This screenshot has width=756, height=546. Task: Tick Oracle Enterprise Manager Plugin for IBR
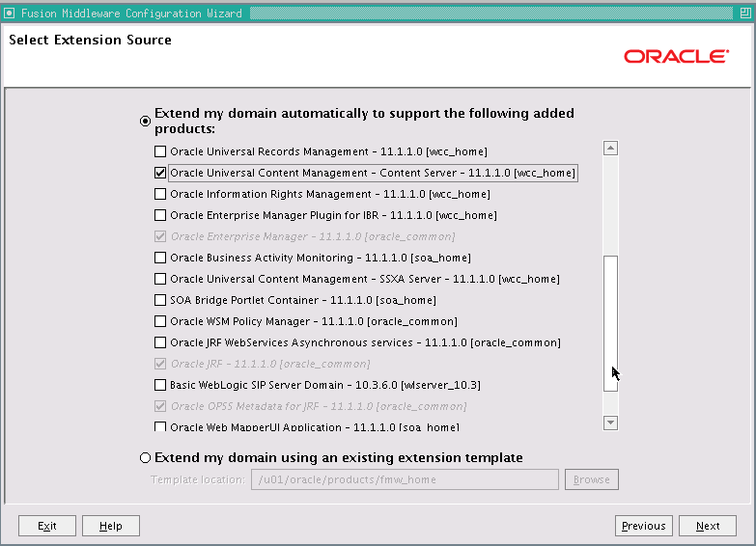160,215
